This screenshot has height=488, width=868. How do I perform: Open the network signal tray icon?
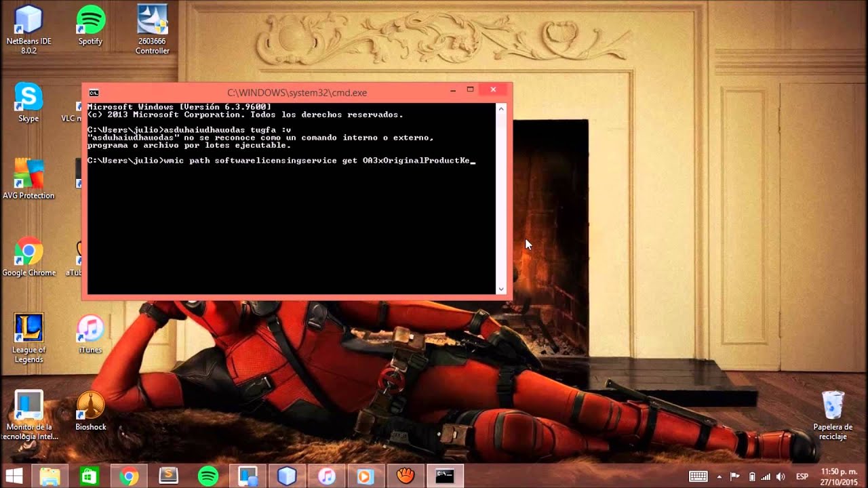[765, 476]
